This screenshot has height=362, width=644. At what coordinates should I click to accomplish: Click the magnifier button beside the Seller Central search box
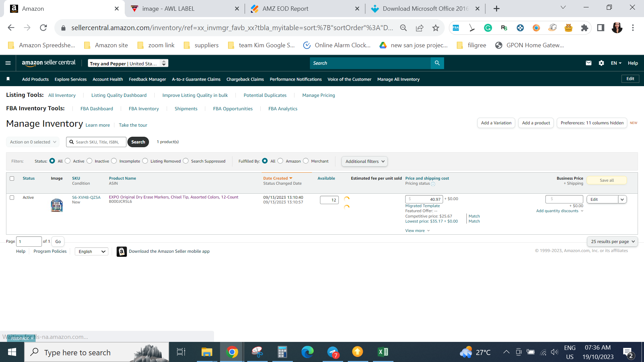(x=437, y=63)
